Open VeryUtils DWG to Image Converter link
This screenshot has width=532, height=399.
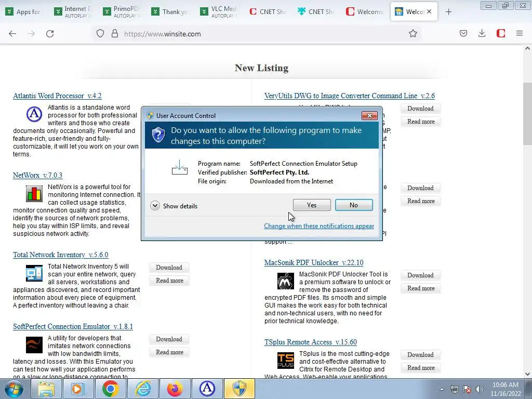[x=350, y=96]
